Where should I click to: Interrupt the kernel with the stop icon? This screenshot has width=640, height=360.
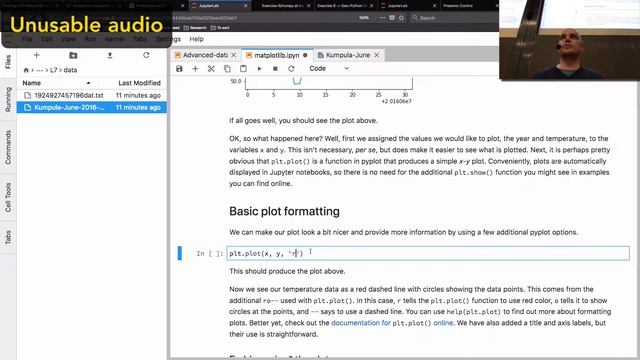[x=275, y=69]
